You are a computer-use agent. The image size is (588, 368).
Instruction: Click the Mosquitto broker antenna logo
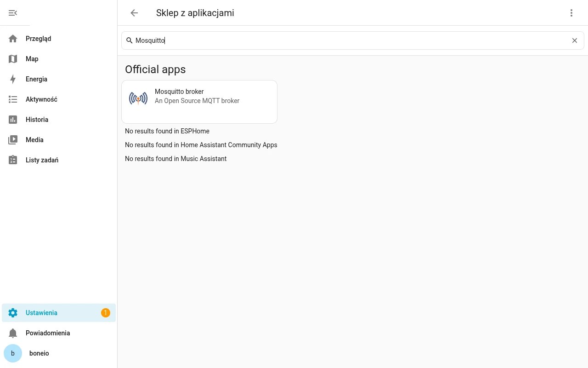click(138, 98)
